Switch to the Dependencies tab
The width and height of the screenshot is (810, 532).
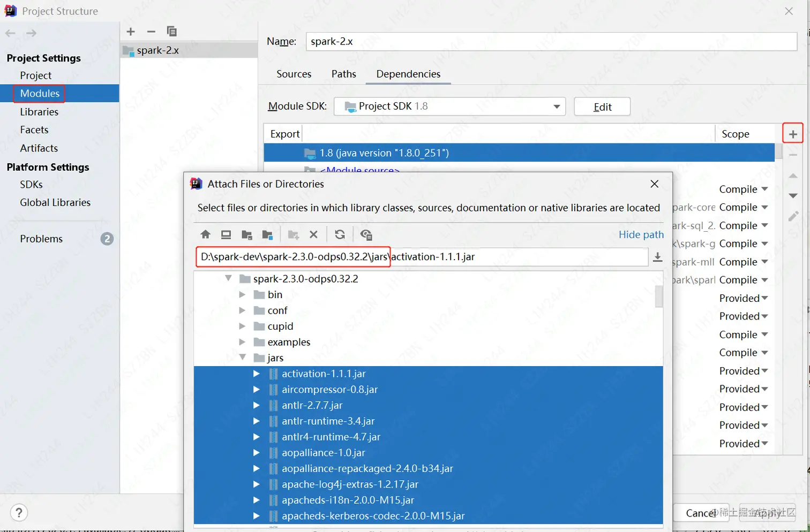[408, 74]
